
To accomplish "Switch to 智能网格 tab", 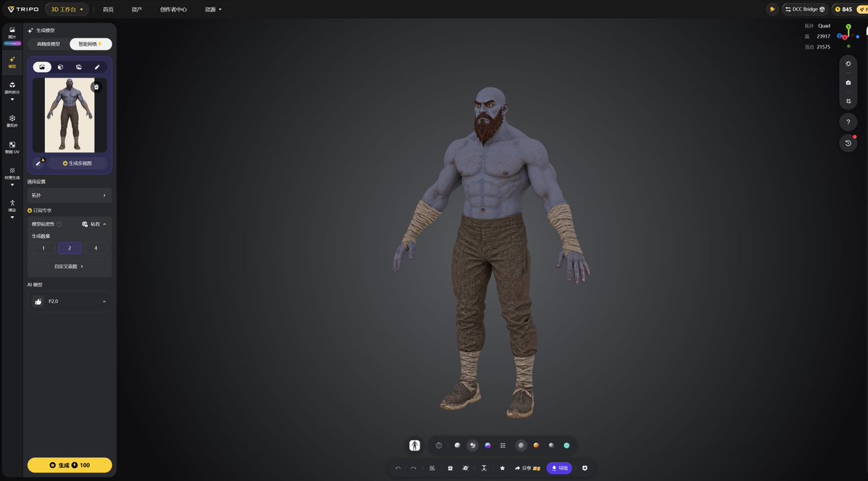I will (90, 44).
